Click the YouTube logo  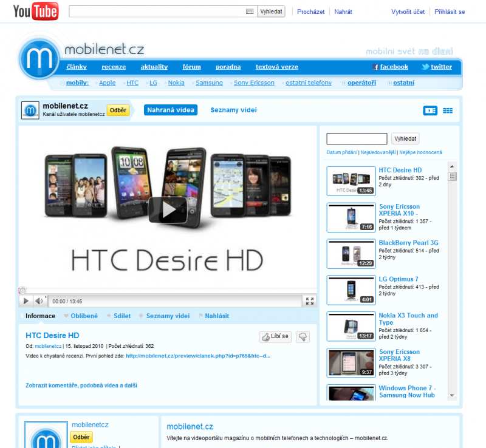click(x=36, y=12)
